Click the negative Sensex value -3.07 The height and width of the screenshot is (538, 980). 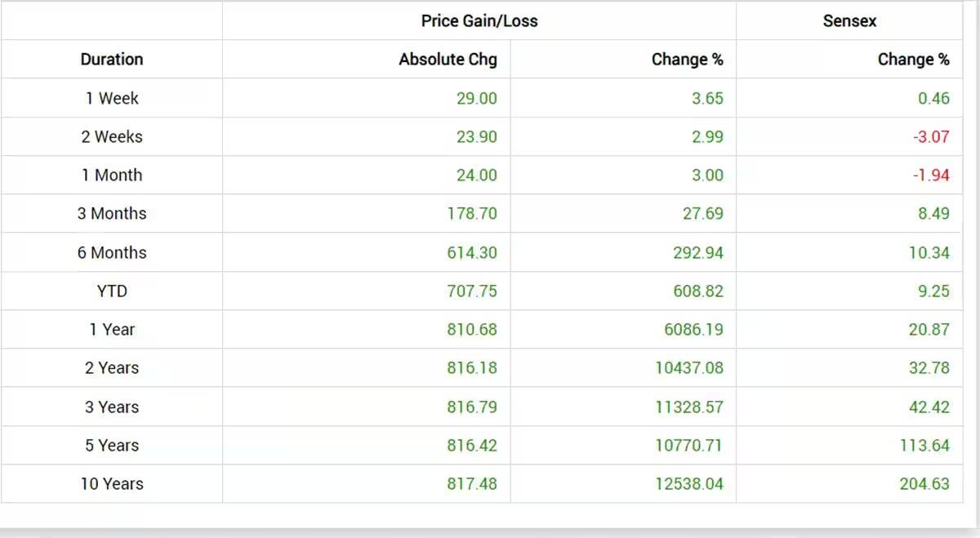point(931,136)
